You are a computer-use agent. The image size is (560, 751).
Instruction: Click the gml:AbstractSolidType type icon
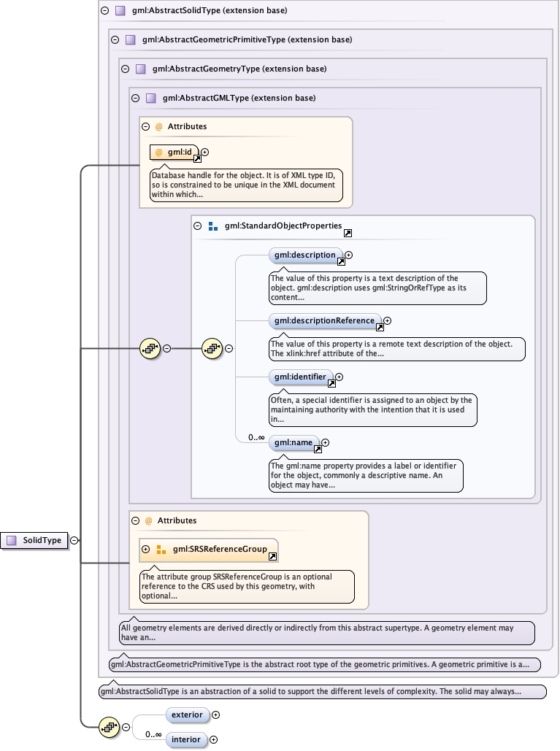pyautogui.click(x=120, y=10)
